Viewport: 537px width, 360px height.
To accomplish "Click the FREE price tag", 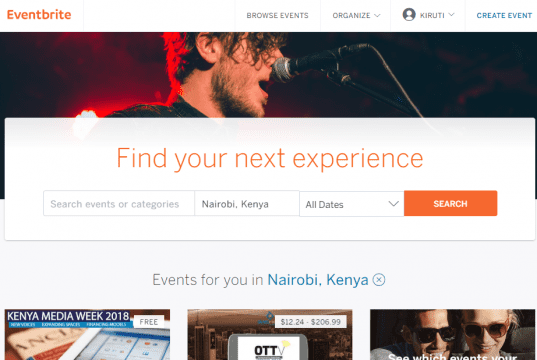I will pyautogui.click(x=149, y=322).
